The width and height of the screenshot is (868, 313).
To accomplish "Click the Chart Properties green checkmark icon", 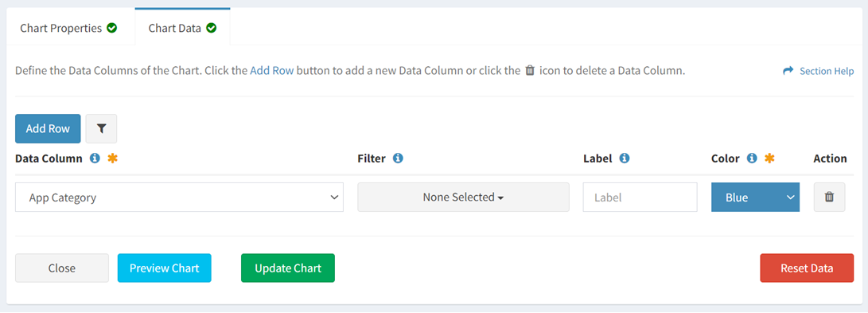I will (112, 28).
